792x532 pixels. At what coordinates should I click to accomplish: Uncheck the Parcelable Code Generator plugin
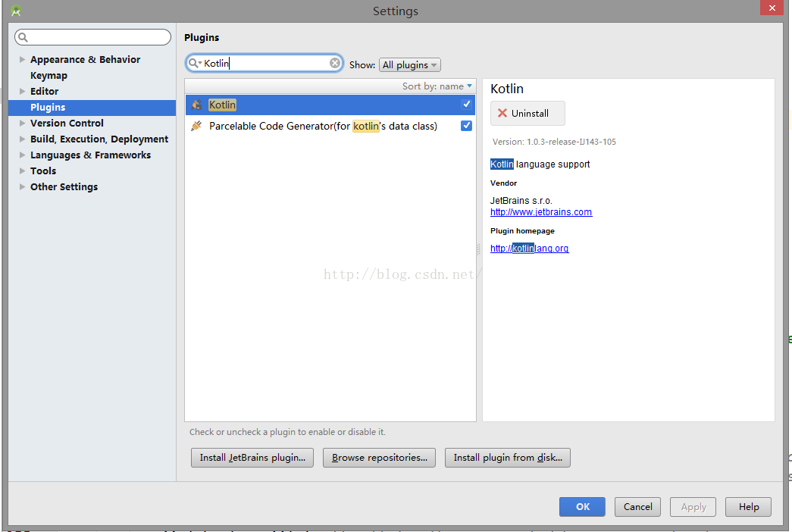466,125
